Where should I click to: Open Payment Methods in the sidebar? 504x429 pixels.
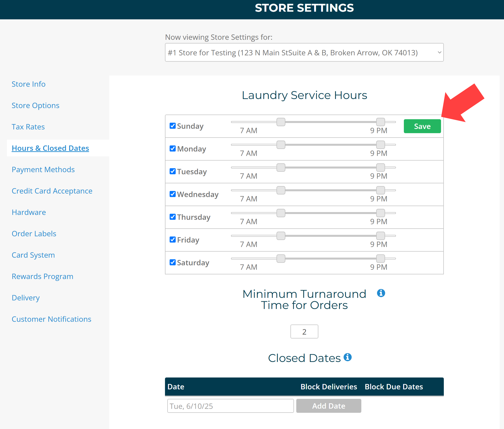pyautogui.click(x=43, y=170)
